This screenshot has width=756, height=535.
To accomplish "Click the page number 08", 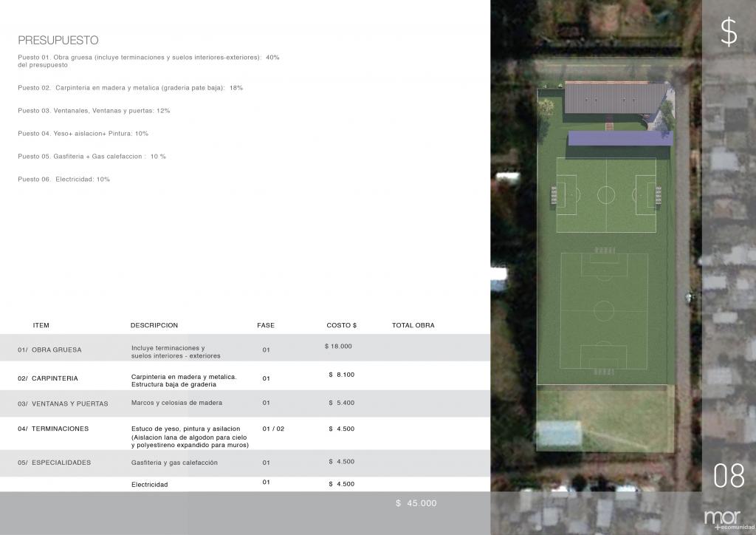I will 729,477.
